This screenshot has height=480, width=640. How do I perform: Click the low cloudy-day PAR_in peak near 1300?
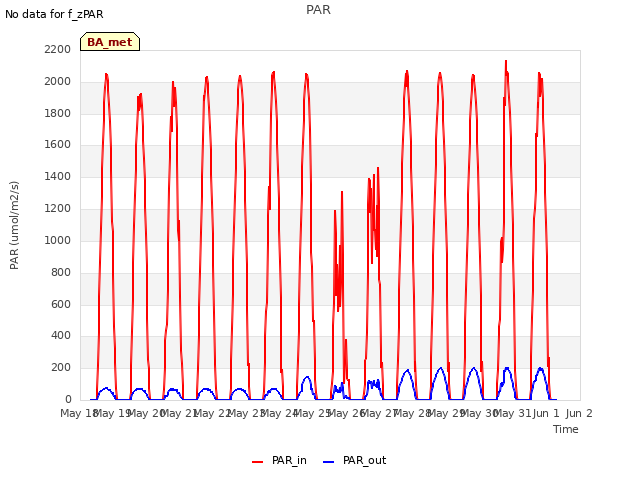(x=342, y=192)
